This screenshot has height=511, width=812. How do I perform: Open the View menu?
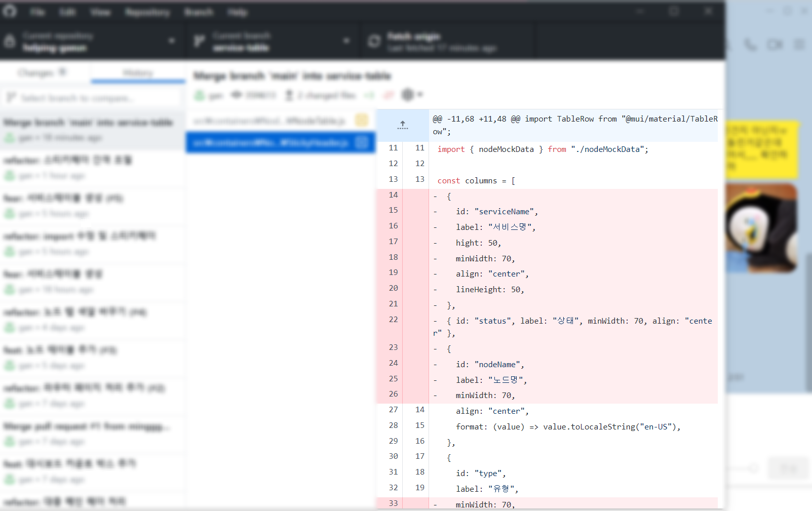point(100,12)
